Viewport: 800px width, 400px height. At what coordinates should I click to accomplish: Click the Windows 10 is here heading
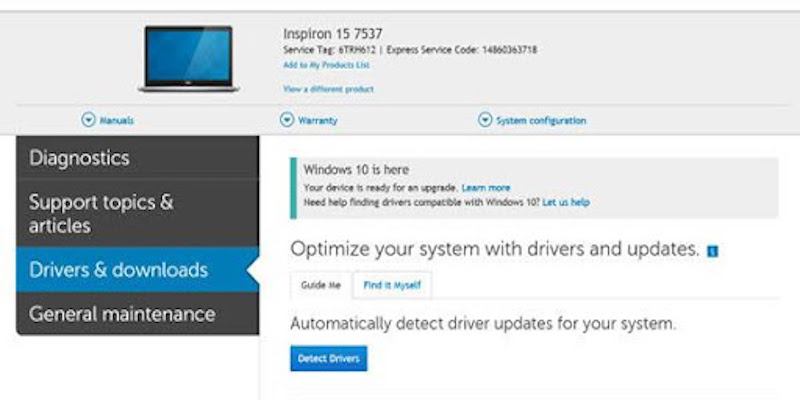coord(356,169)
